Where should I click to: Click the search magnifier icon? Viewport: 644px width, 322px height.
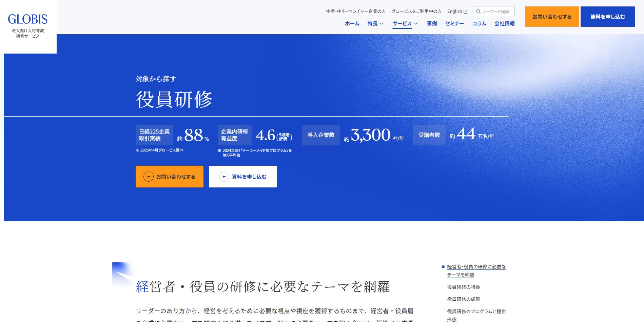pyautogui.click(x=478, y=11)
